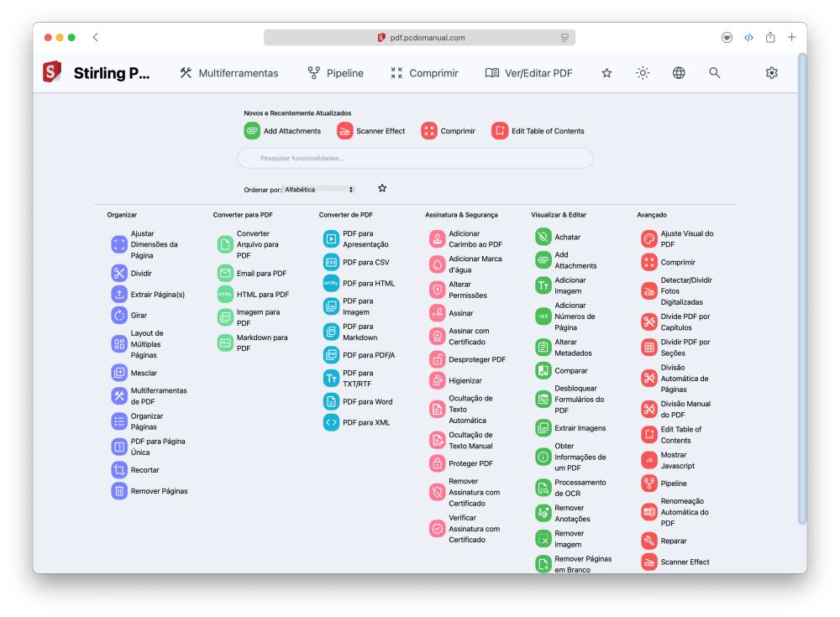Click the PDF para CSV icon

point(331,262)
